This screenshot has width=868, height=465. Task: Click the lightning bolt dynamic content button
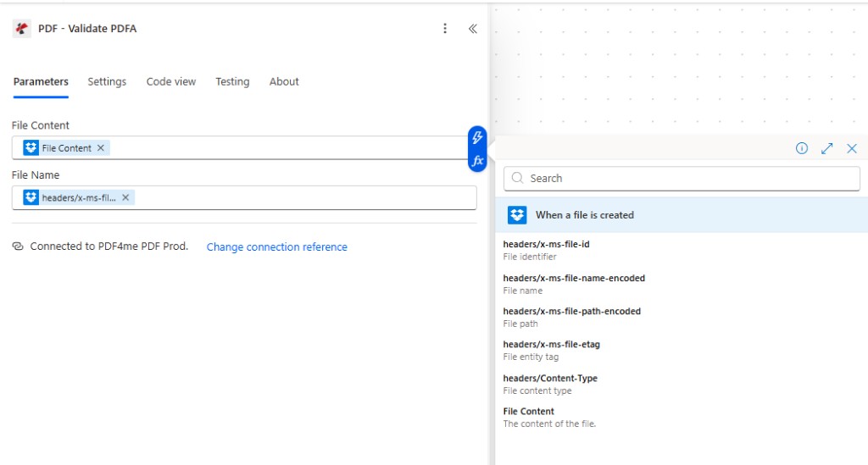point(477,138)
